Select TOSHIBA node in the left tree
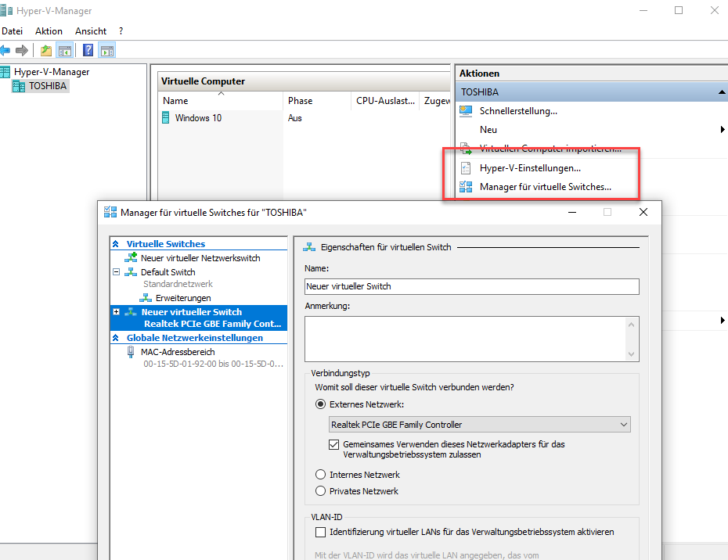The image size is (728, 560). point(48,86)
